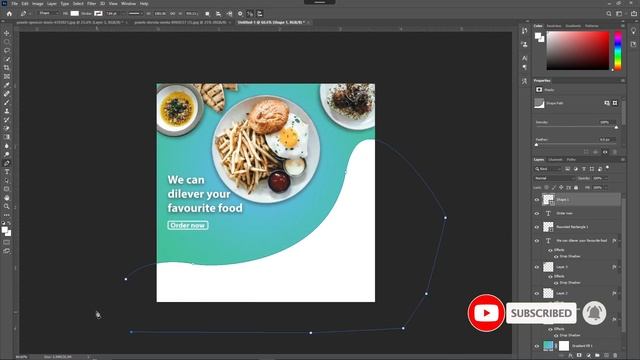Hide the Layer 2 layer
The width and height of the screenshot is (640, 360).
pyautogui.click(x=537, y=293)
